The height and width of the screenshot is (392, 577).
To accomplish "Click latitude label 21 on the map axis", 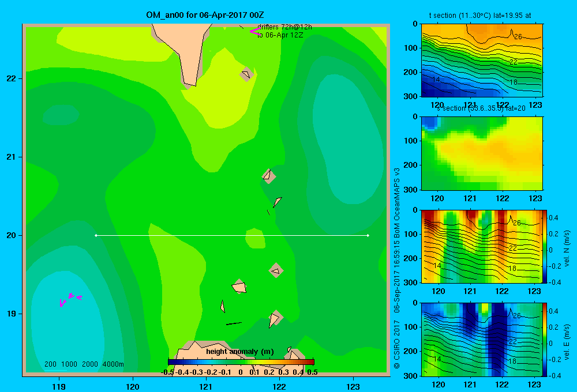I will [x=12, y=157].
